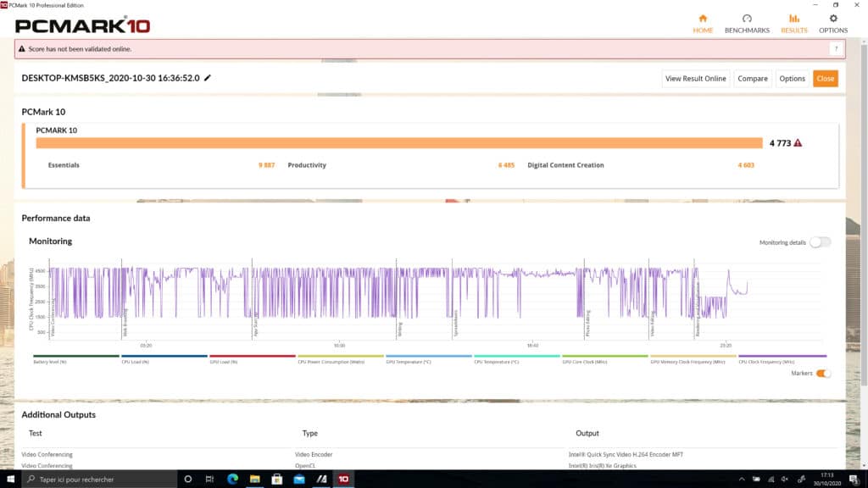Open the Windows Start menu

[x=10, y=480]
